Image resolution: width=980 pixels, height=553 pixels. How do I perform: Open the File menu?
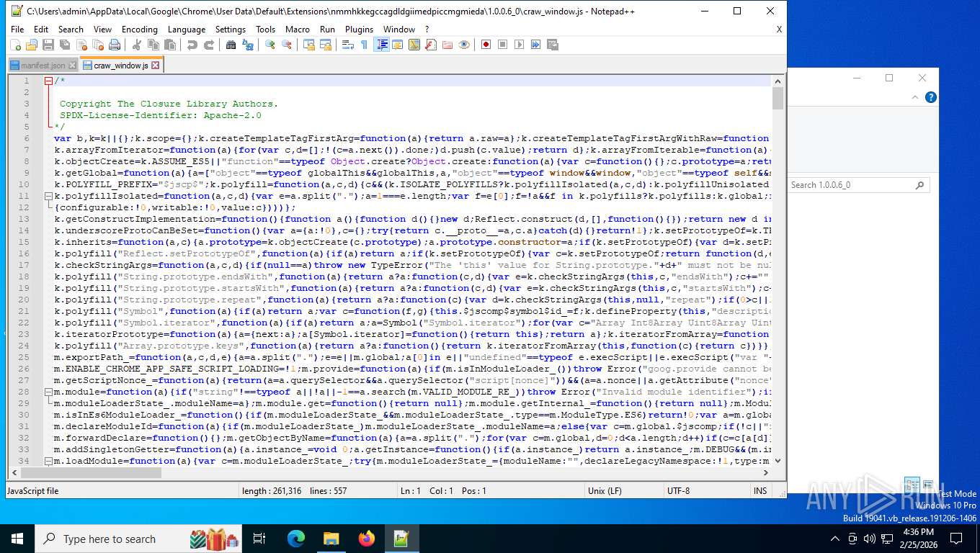point(17,30)
